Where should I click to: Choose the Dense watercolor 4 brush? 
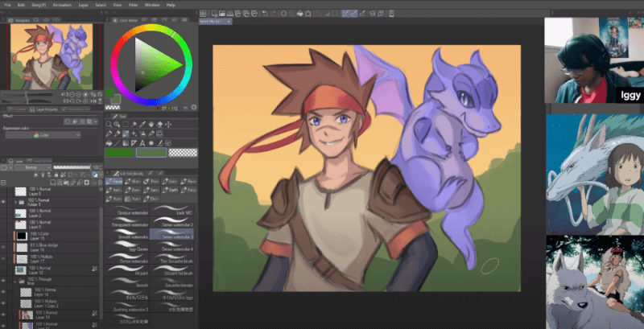(171, 246)
